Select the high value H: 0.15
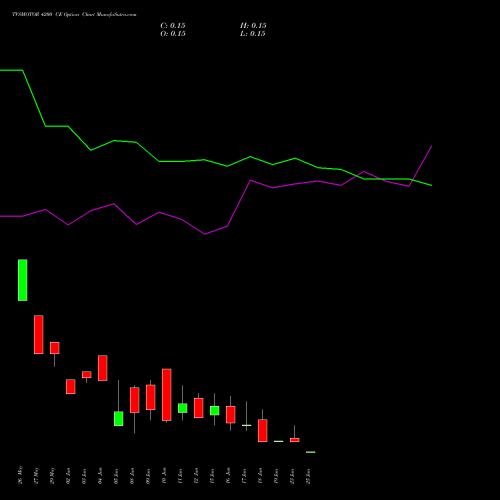 click(253, 26)
